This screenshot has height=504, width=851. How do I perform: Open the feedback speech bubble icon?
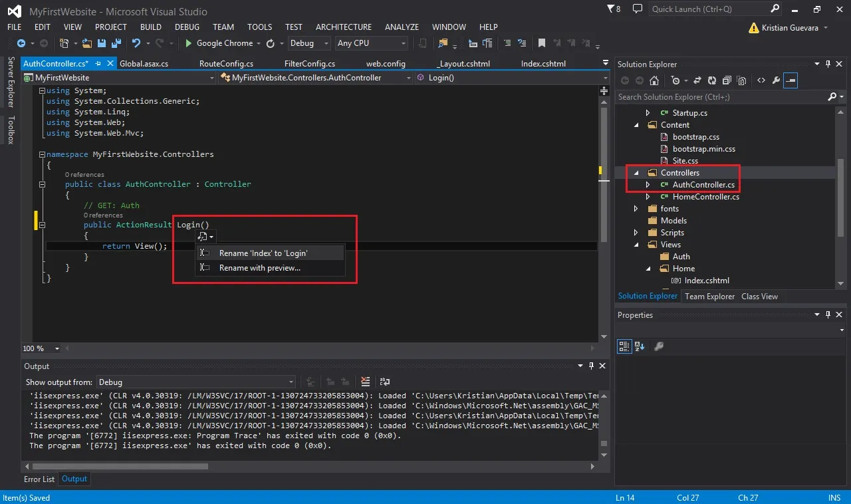[638, 9]
